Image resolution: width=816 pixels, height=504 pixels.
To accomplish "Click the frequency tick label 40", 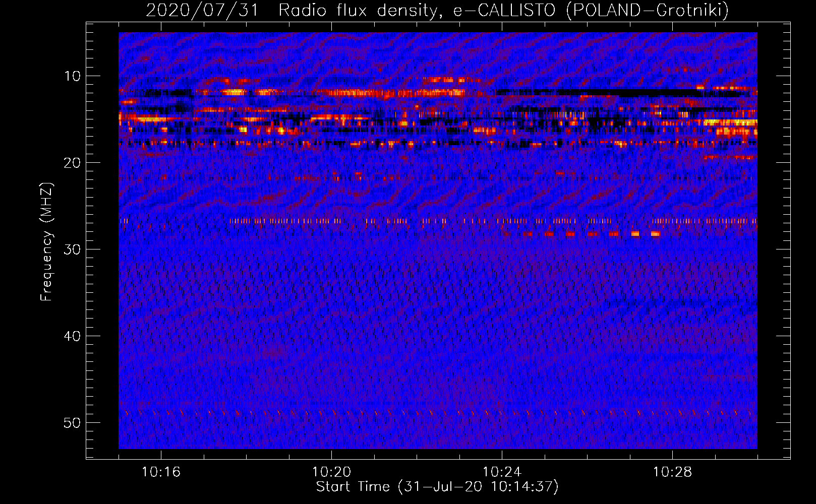I will (x=73, y=336).
